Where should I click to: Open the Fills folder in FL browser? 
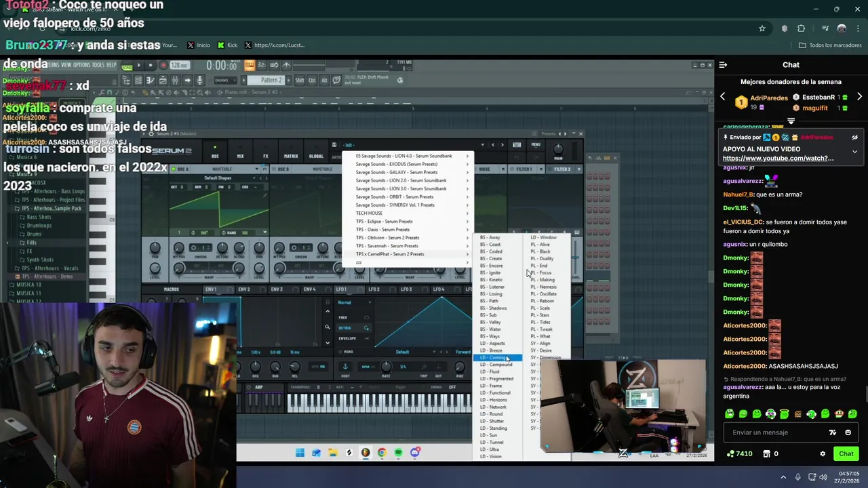point(31,243)
